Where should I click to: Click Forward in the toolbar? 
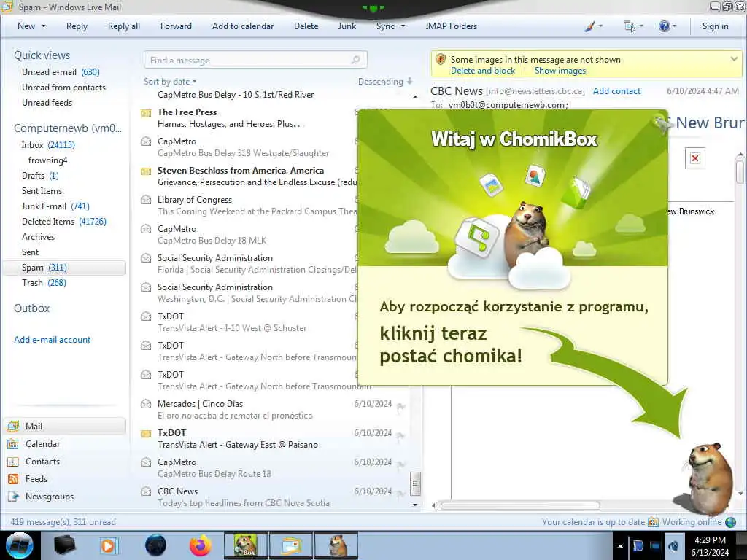coord(176,26)
